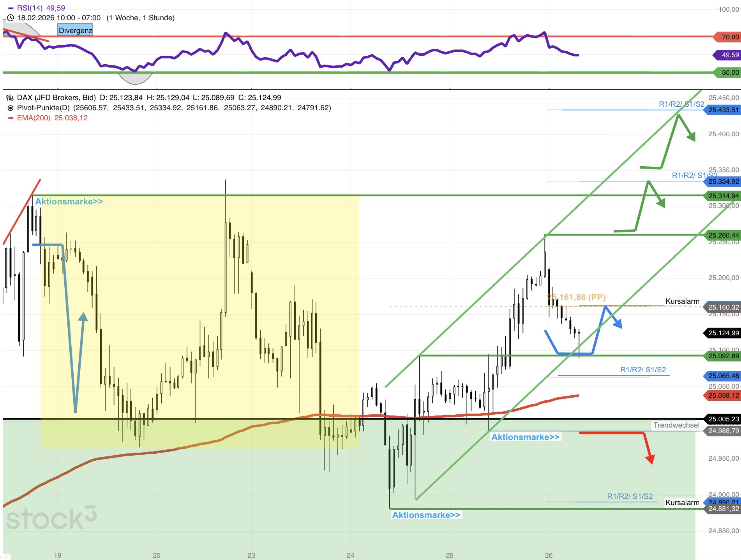Expand the Aktionsmarke>> label in the yellow box

click(x=69, y=201)
